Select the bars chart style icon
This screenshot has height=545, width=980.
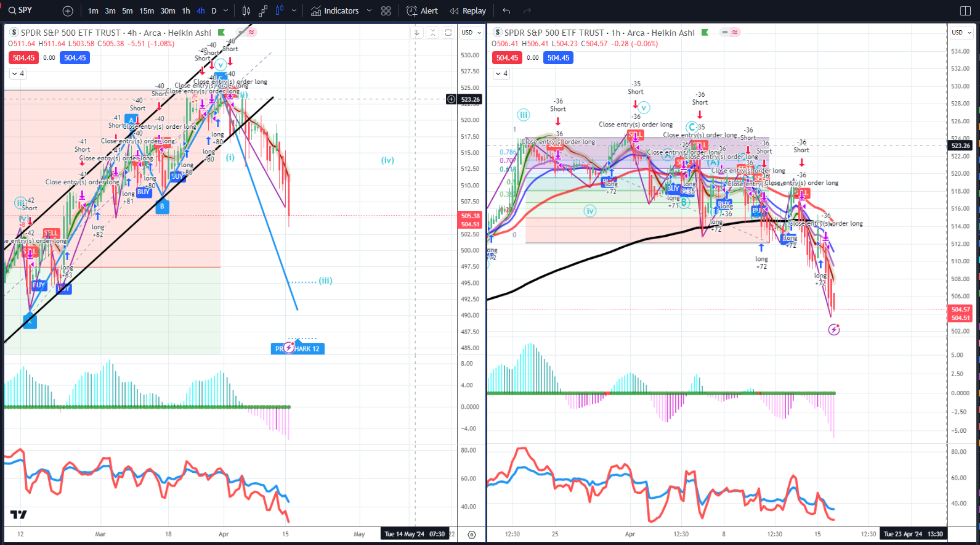[x=246, y=10]
